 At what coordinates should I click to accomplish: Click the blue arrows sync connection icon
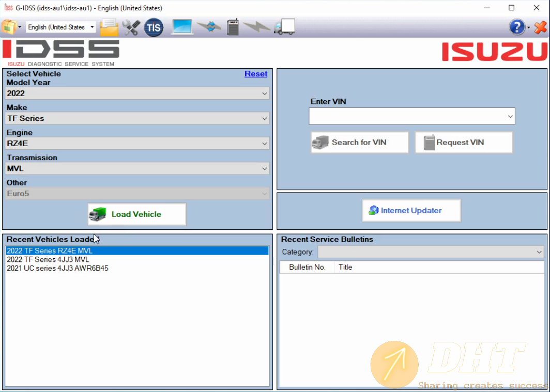click(x=209, y=27)
